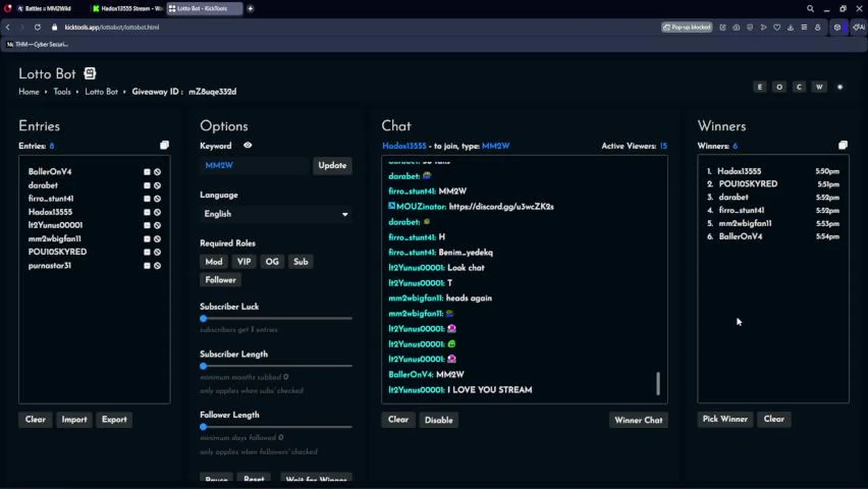
Task: Click the Keyword input field MM2W
Action: [x=255, y=166]
